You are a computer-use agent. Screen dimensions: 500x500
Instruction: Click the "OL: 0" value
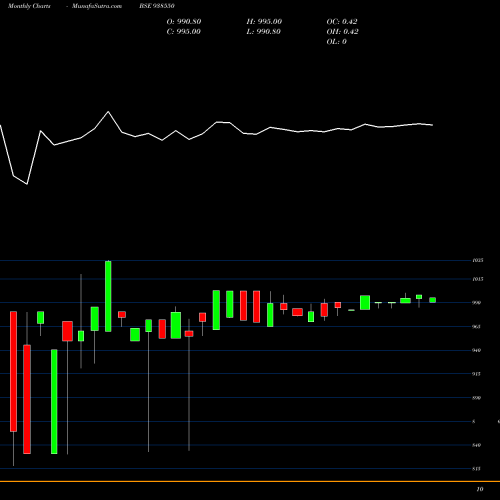coord(337,42)
